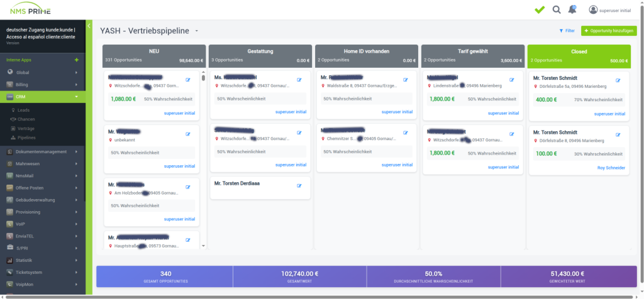The width and height of the screenshot is (644, 299).
Task: Click the Filter link
Action: [567, 31]
